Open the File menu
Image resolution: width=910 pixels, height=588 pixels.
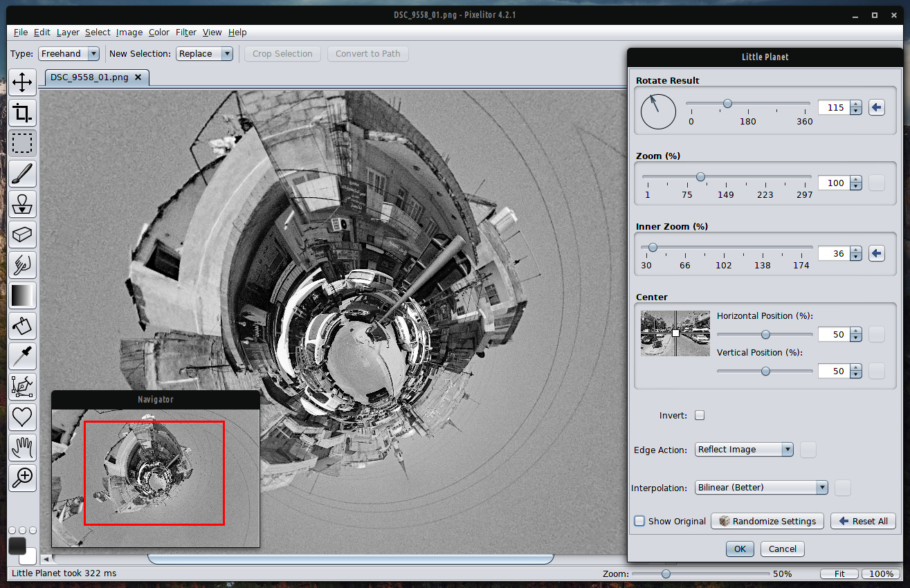pos(21,33)
